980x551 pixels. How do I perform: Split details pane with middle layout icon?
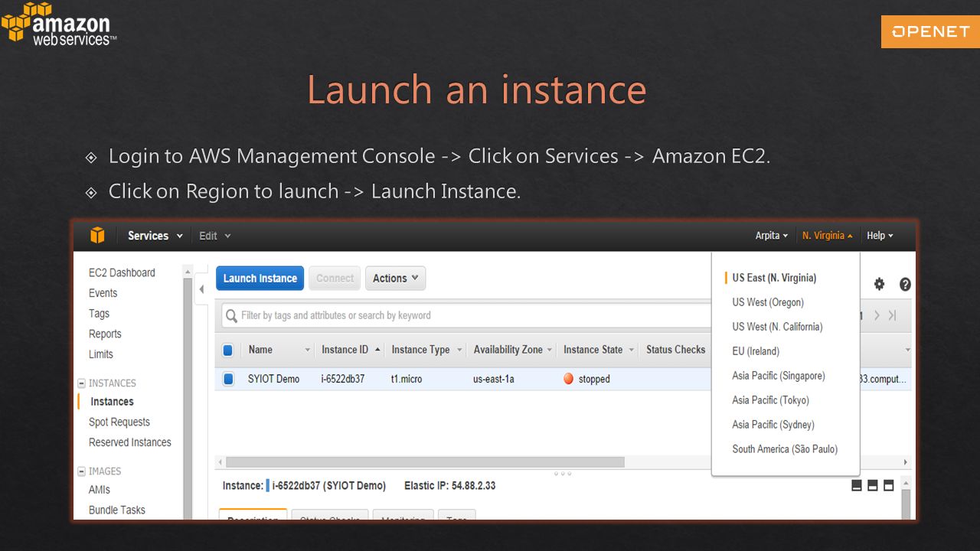[873, 486]
